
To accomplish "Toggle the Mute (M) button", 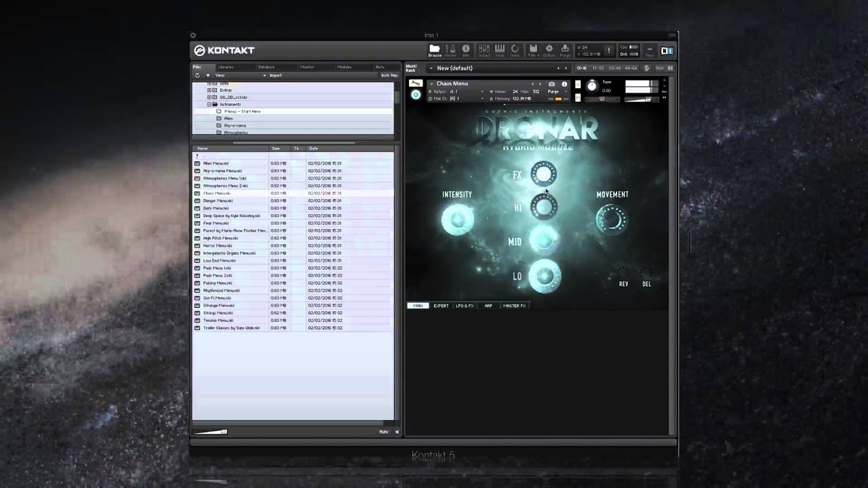I will pyautogui.click(x=578, y=98).
